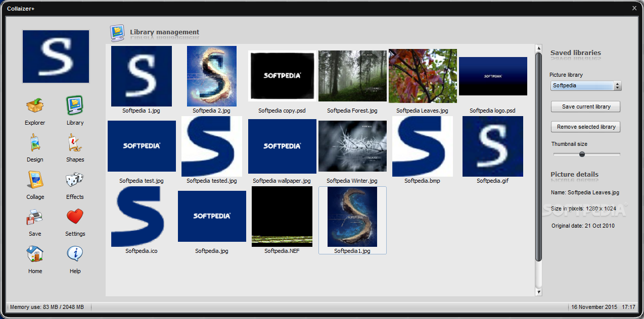Select the Softpedia.gif thumbnail
Viewport: 644px width, 319px height.
(x=493, y=146)
